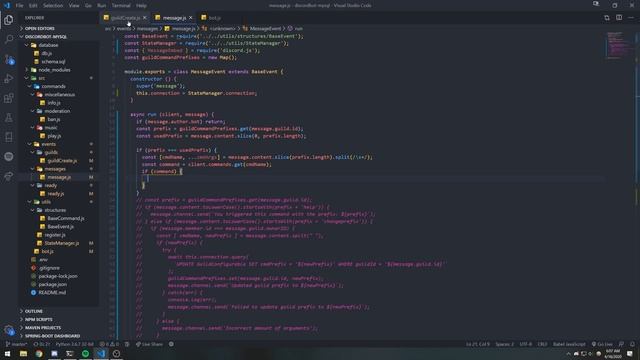Open the Selection menu
Image resolution: width=640 pixels, height=360 pixels.
(53, 6)
